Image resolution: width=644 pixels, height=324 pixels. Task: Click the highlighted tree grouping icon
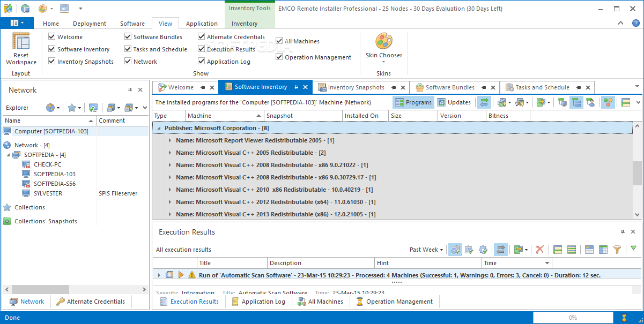pyautogui.click(x=576, y=102)
